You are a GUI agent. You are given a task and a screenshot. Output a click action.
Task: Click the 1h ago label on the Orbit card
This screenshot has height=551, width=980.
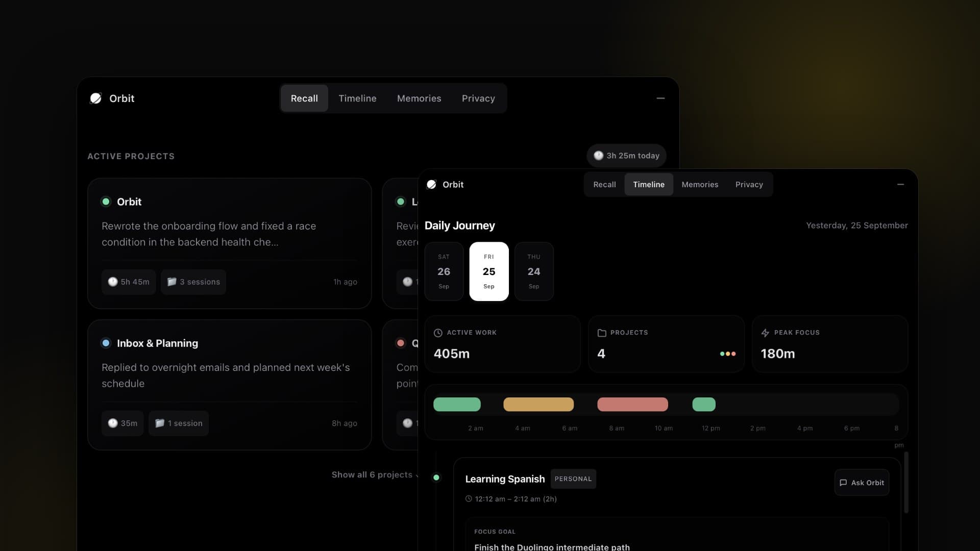pos(345,282)
